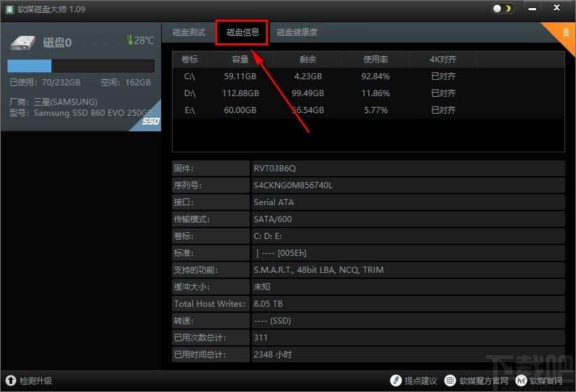Click the firmware value RVT03B6Q

[275, 169]
